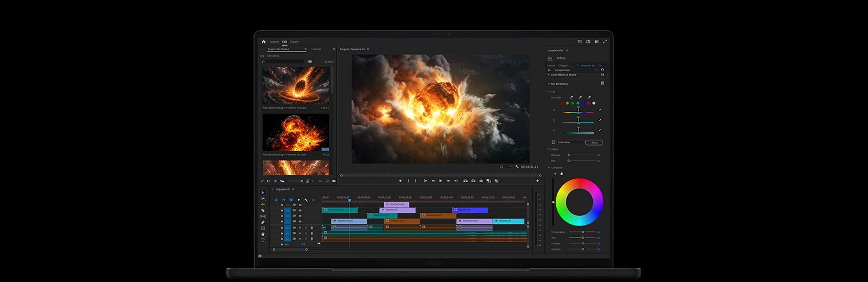Open Program monitor settings wrench
This screenshot has width=868, height=282.
pos(517,167)
